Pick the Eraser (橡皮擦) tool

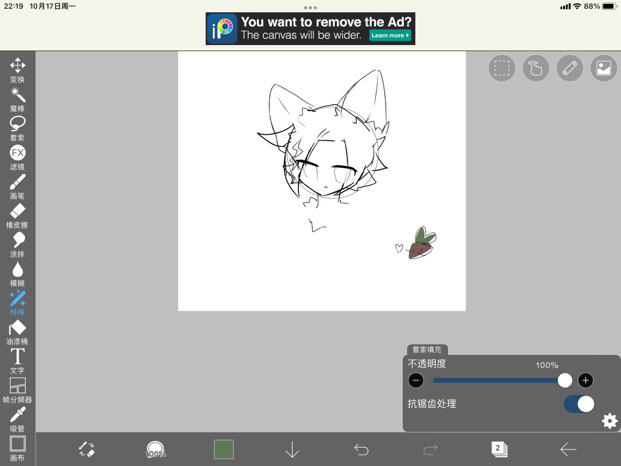[x=17, y=212]
